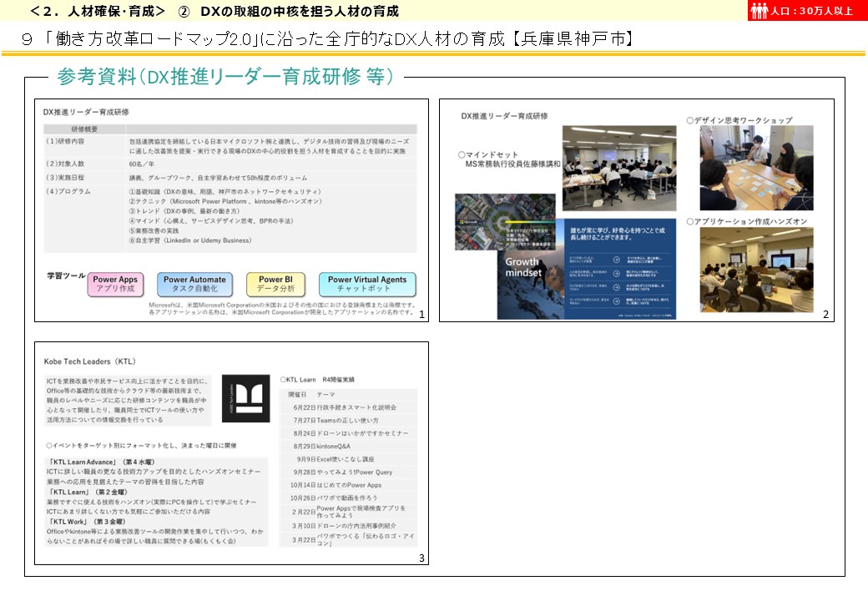Click the '⑥自主学習 (LinkedIn or Udemy Business)' line
This screenshot has height=601, width=868.
point(190,240)
